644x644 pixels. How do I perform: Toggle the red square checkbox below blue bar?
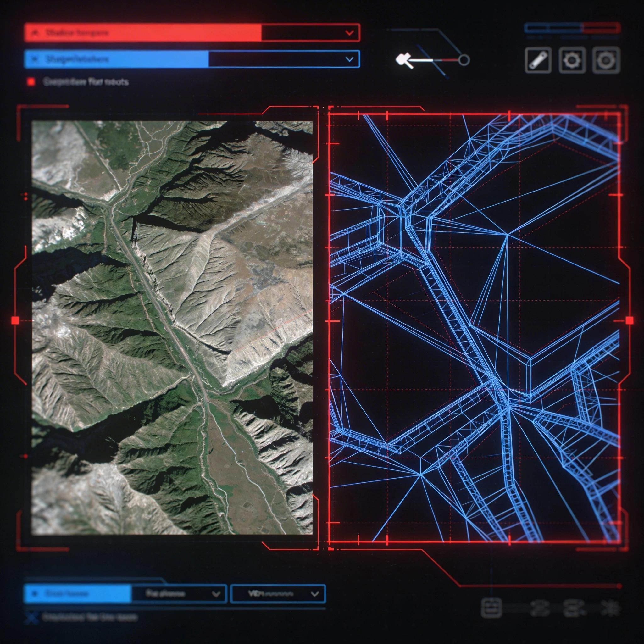[31, 82]
